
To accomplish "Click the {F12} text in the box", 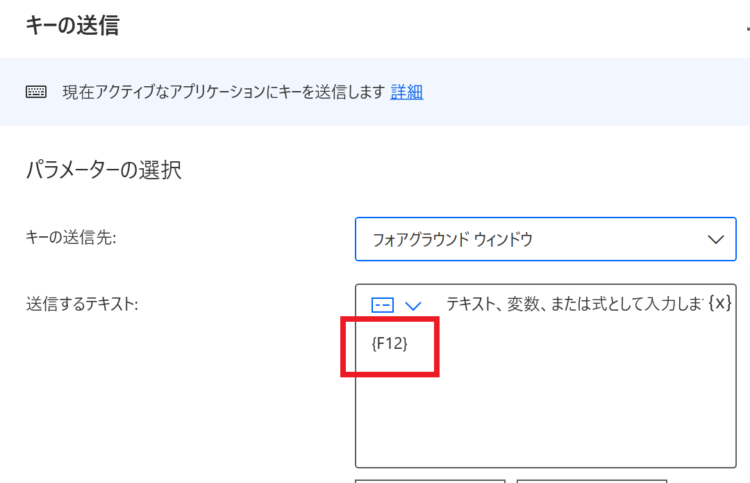I will point(389,343).
